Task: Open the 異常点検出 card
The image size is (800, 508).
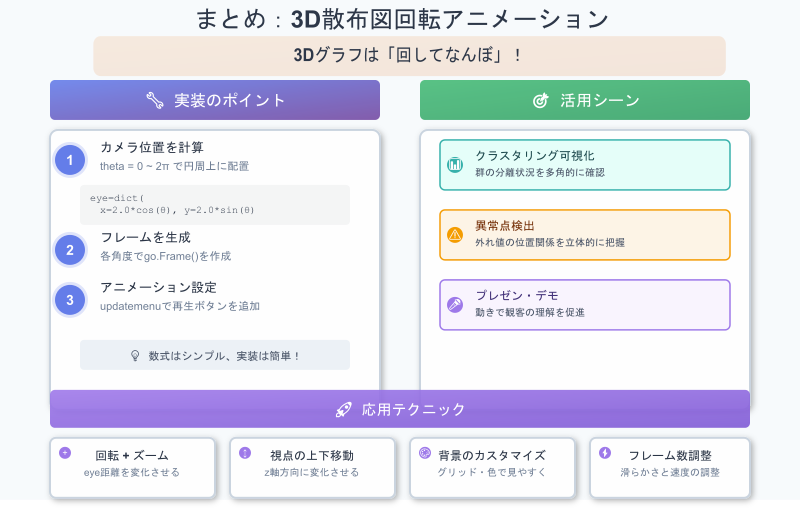Action: tap(585, 235)
